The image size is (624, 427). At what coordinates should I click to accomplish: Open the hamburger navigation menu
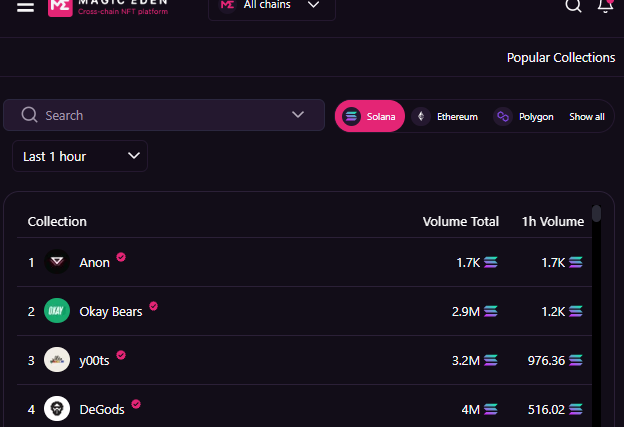tap(25, 7)
